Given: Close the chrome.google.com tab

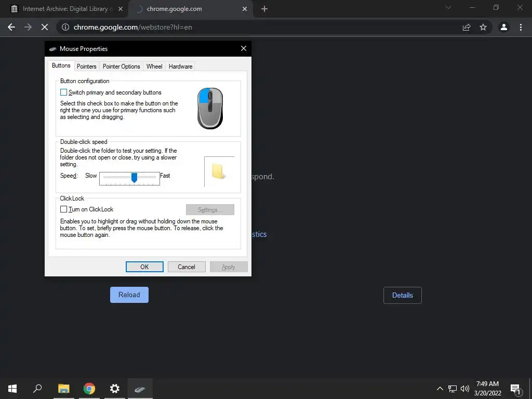Looking at the screenshot, I should [x=245, y=9].
